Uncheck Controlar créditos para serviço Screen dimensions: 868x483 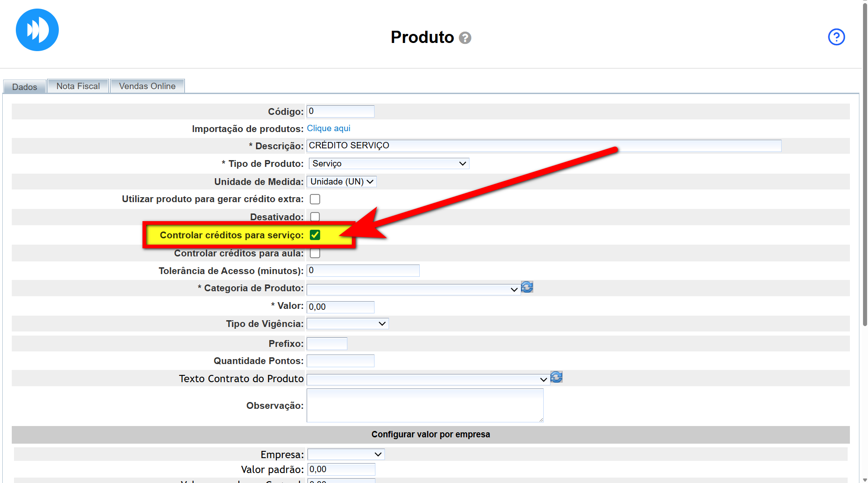[x=315, y=235]
